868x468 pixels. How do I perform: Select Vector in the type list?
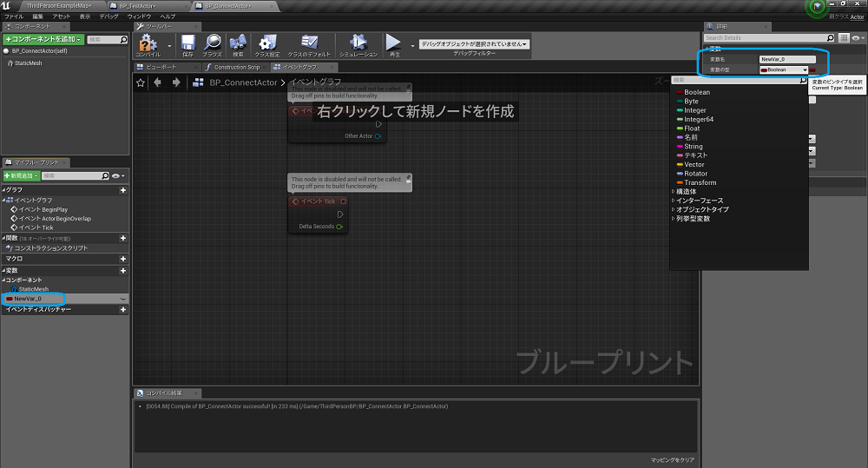[694, 164]
